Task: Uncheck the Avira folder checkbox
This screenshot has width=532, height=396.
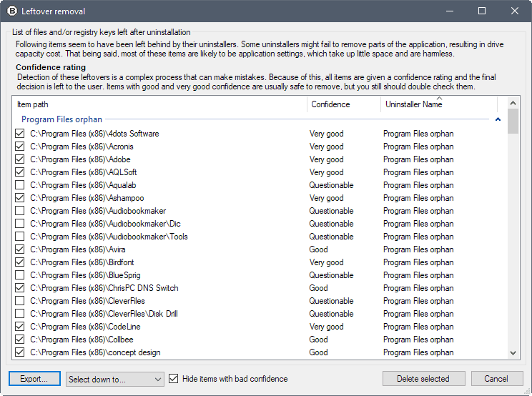Action: tap(20, 249)
